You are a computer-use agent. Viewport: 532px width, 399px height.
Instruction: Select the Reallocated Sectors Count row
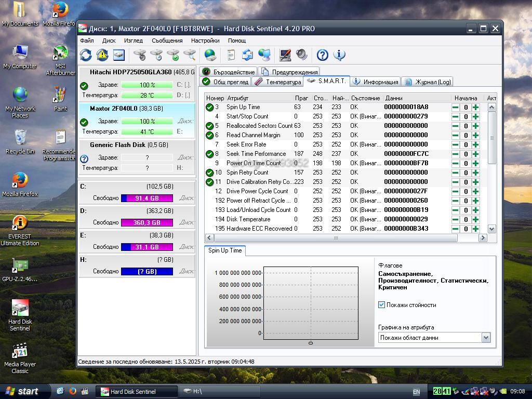[346, 126]
